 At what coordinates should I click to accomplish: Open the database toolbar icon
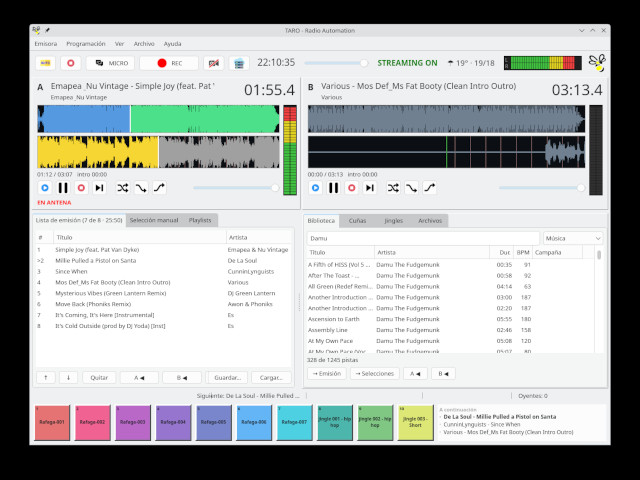tap(239, 63)
